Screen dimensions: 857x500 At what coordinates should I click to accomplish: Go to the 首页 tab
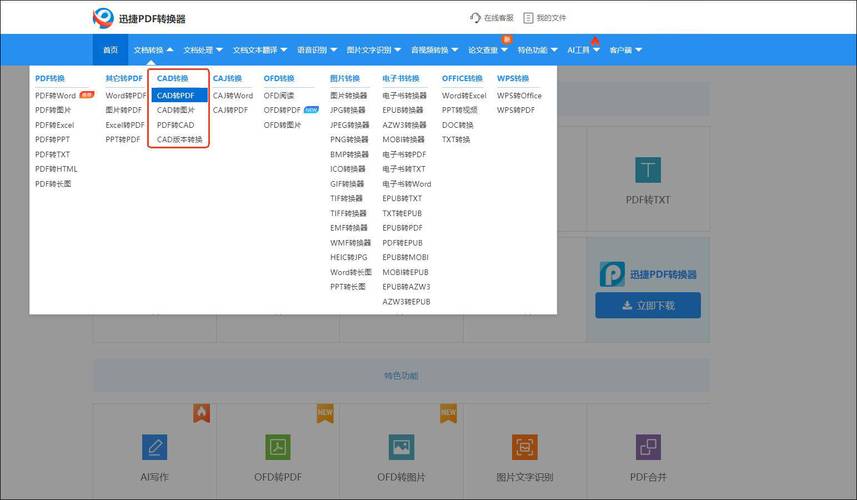[110, 50]
